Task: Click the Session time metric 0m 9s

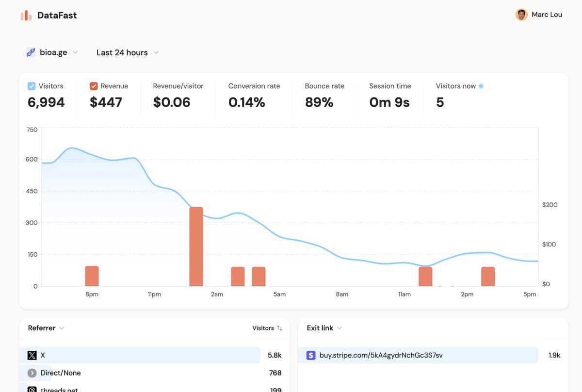Action: point(389,102)
